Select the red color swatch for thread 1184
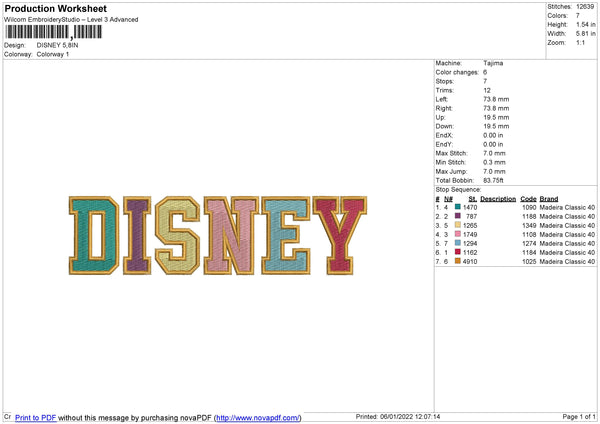This screenshot has height=424, width=600. click(458, 252)
